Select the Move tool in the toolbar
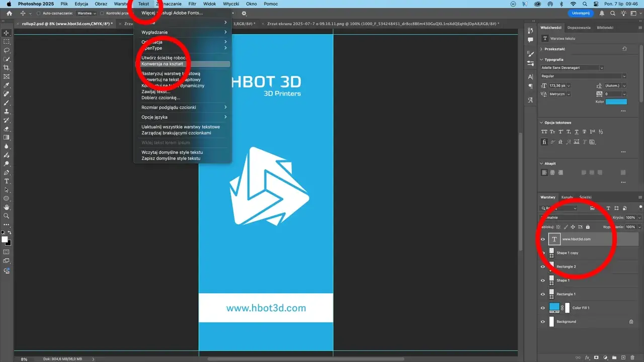Screen dimensions: 644x362 click(7, 33)
